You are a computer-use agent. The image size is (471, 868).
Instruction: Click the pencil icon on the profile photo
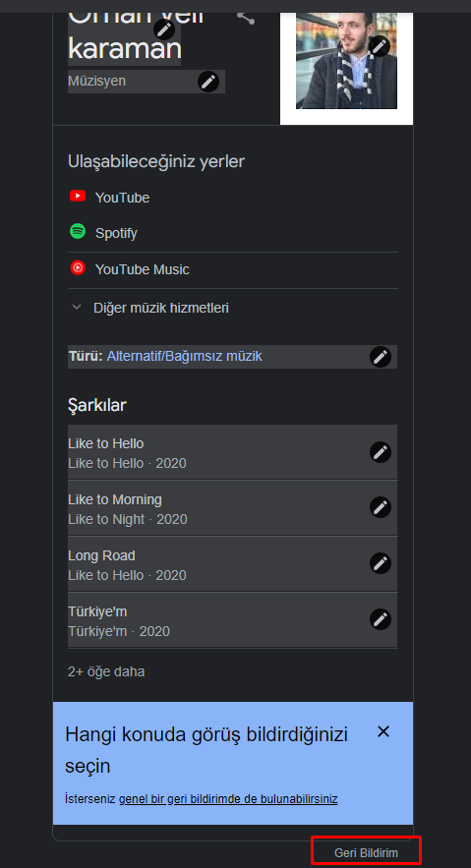click(x=380, y=46)
